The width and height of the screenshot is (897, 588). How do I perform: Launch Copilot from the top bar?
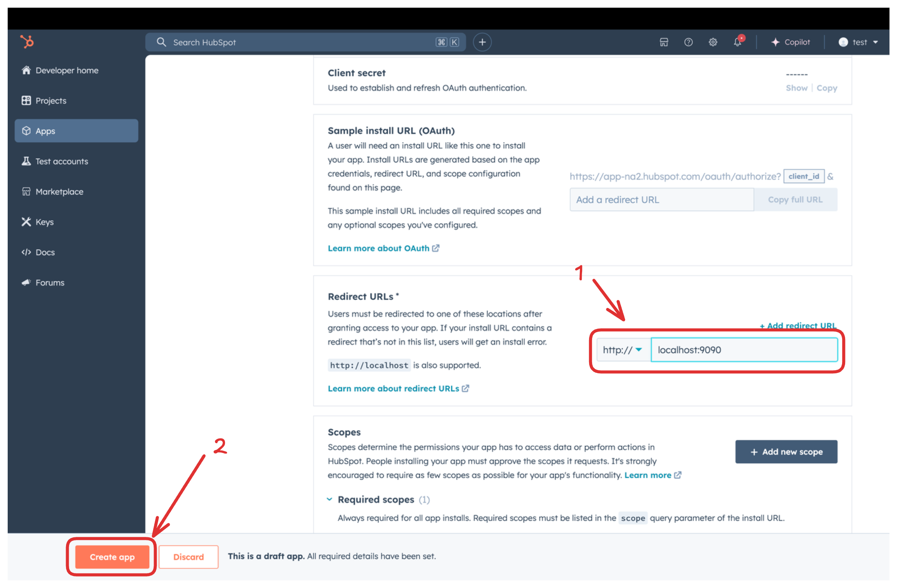[x=791, y=42]
